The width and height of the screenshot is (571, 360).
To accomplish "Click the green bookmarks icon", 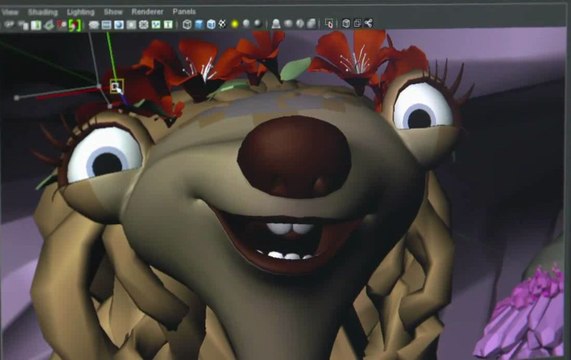I will (36, 25).
